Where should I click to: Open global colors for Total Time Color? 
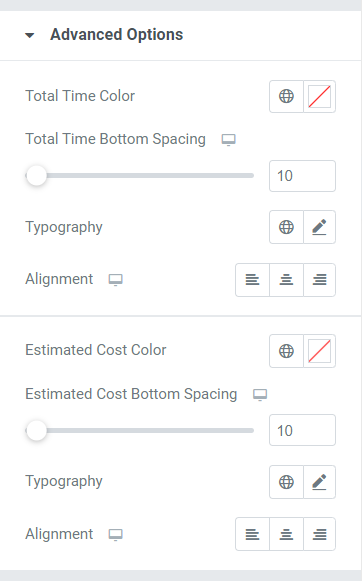point(286,96)
